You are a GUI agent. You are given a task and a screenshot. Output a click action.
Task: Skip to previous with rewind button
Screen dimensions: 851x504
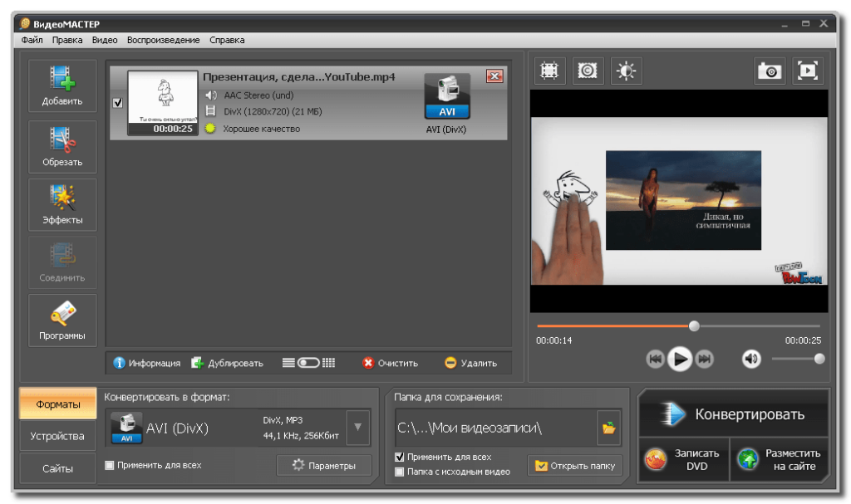tap(655, 359)
